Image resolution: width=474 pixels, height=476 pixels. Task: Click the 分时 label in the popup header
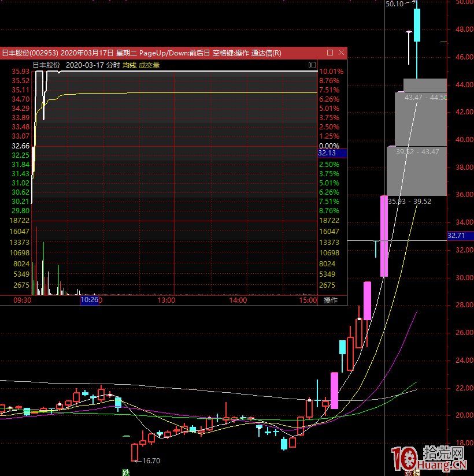[113, 65]
